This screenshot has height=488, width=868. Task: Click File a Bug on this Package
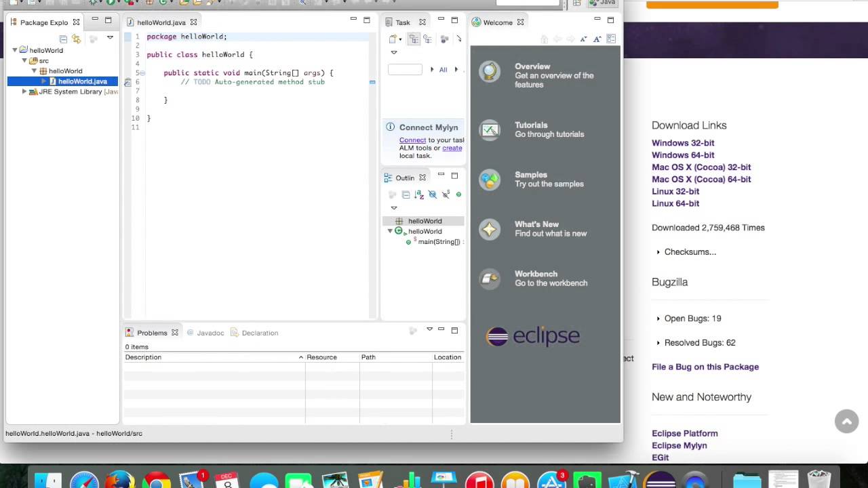[705, 367]
